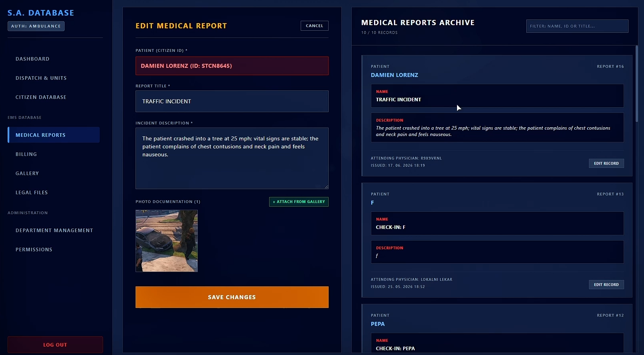644x355 pixels.
Task: Cancel editing the medical report
Action: pyautogui.click(x=314, y=26)
